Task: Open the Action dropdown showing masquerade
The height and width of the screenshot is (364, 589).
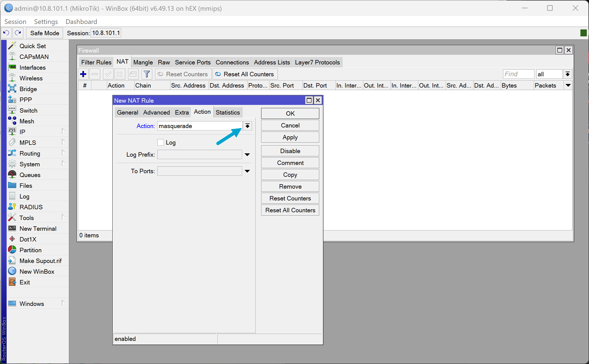Action: [x=247, y=126]
